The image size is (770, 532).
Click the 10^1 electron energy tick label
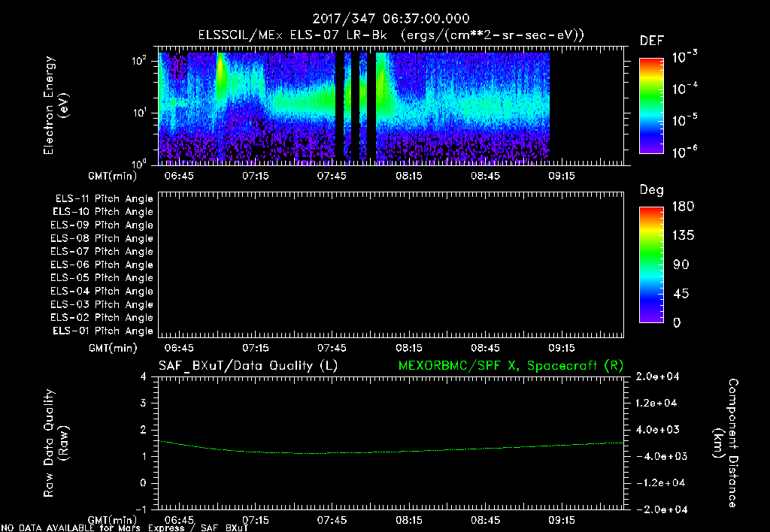click(x=139, y=113)
